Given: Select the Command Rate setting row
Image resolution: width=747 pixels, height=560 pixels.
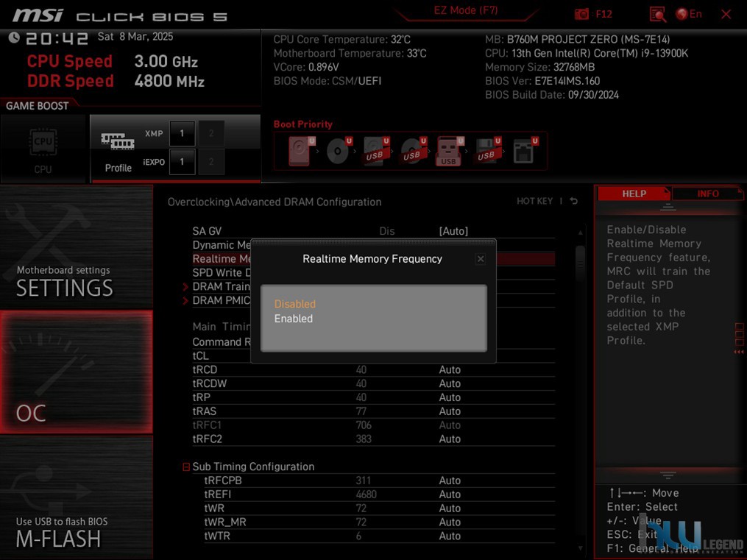Looking at the screenshot, I should pyautogui.click(x=221, y=342).
